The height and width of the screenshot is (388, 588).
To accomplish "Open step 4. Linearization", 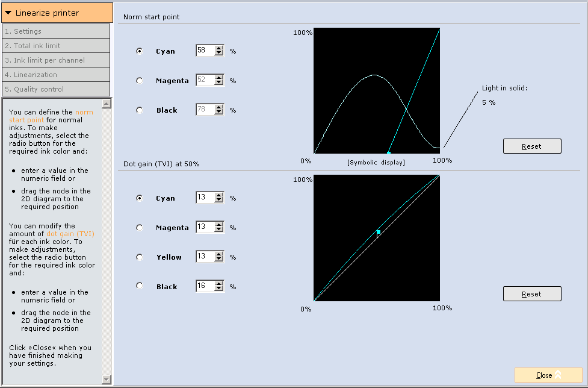I will pyautogui.click(x=56, y=75).
